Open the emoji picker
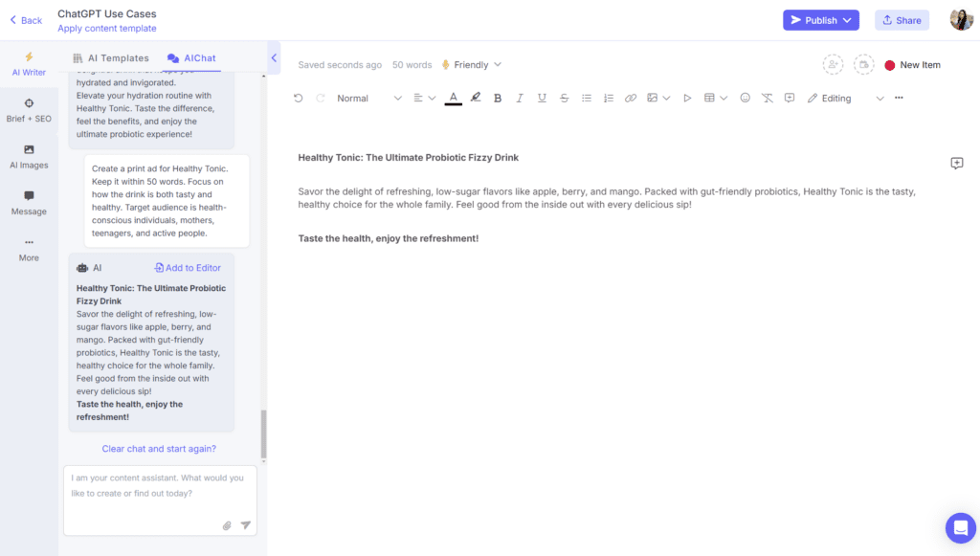The image size is (980, 556). click(745, 98)
